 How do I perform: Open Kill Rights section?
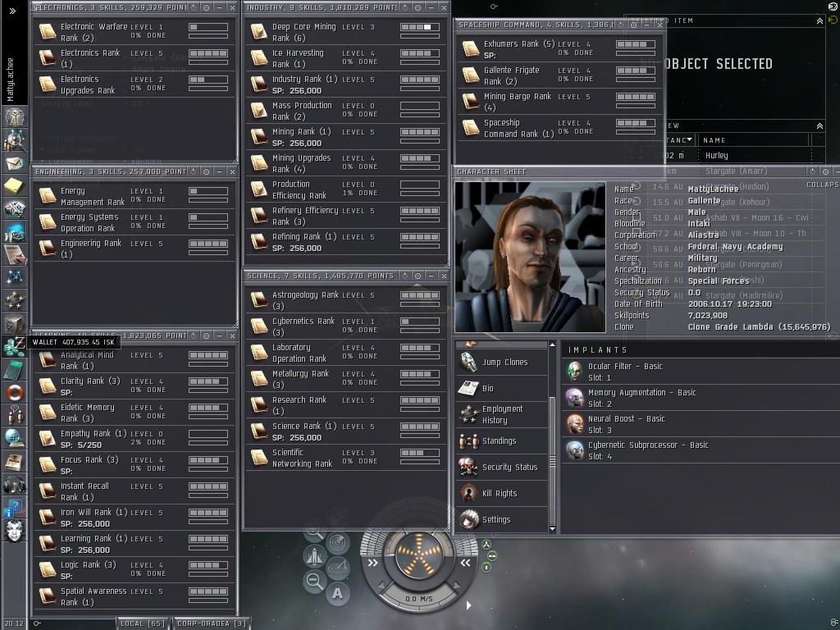[x=501, y=493]
